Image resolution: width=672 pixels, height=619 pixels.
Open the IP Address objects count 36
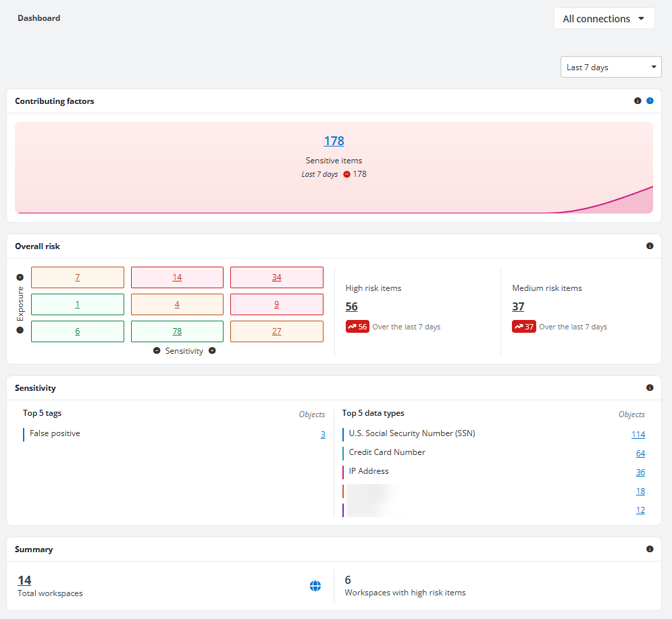tap(640, 472)
